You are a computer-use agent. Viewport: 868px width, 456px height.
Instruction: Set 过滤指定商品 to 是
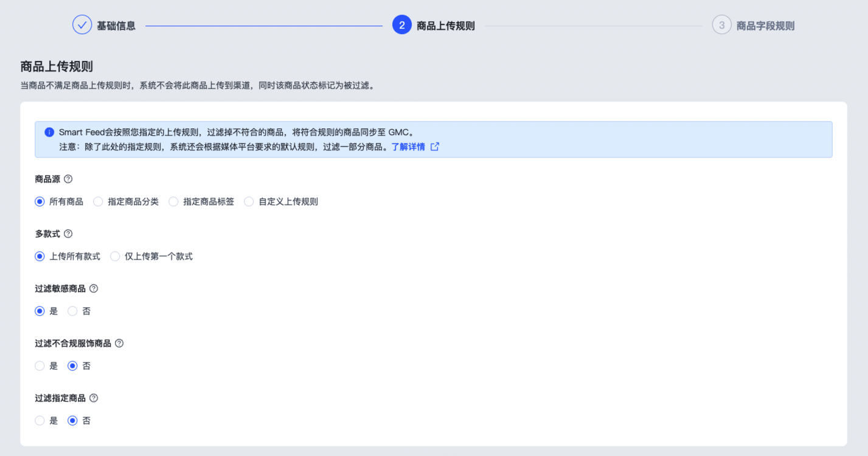click(40, 420)
